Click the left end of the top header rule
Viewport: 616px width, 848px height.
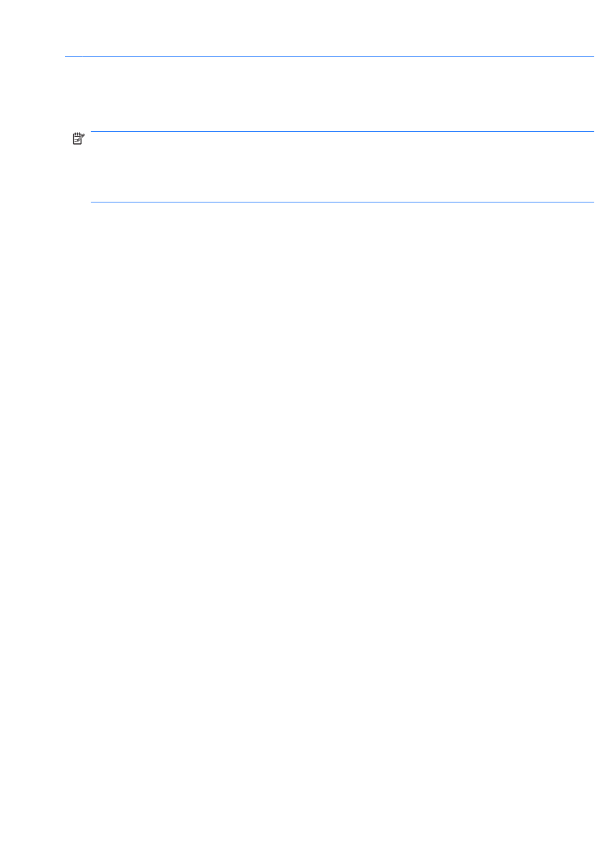pyautogui.click(x=67, y=56)
